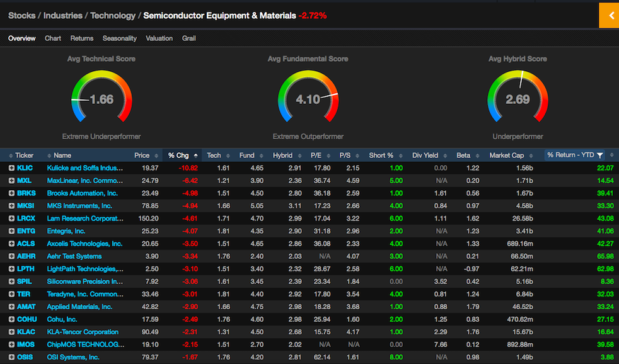Expand the ACLS row details
Viewport: 619px width, 364px height.
click(11, 244)
